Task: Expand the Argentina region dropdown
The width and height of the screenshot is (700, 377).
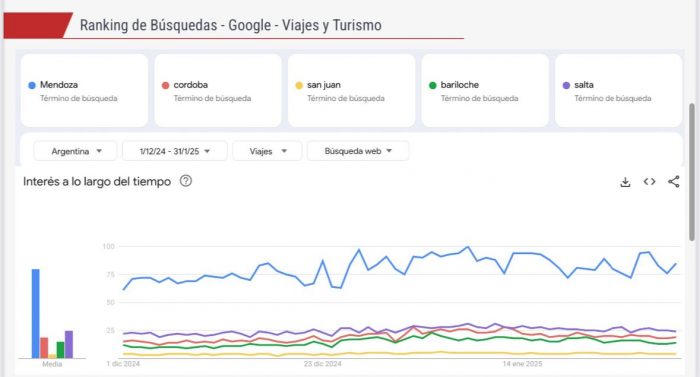Action: coord(75,151)
